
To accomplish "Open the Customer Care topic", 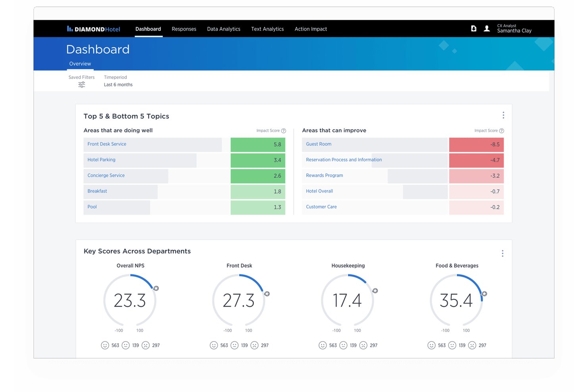I will pos(321,207).
